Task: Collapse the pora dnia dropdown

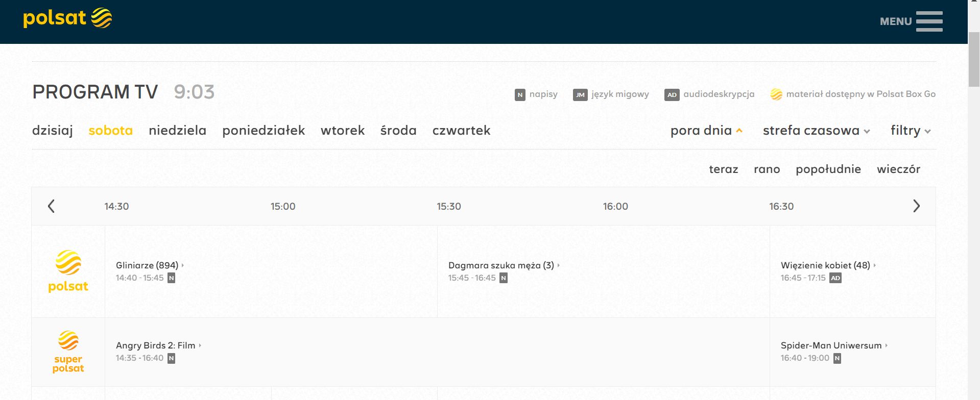Action: coord(706,131)
